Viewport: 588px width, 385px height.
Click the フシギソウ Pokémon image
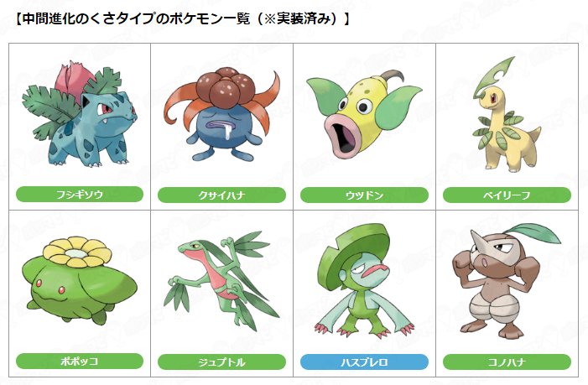click(80, 115)
